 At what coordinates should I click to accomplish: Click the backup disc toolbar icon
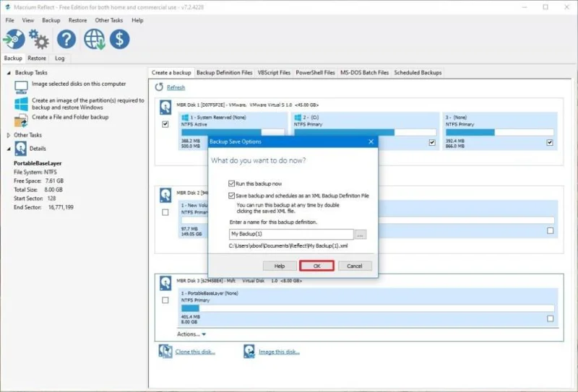coord(14,39)
